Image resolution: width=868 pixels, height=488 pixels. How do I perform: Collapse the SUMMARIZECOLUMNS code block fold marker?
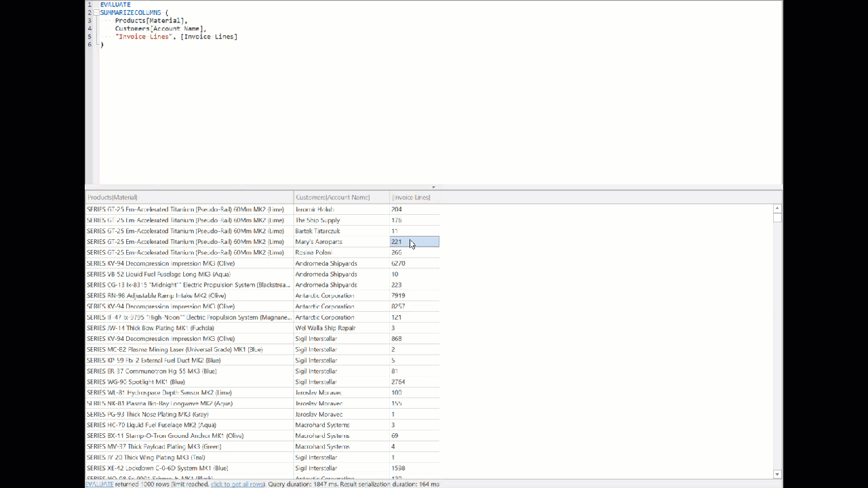[x=95, y=12]
